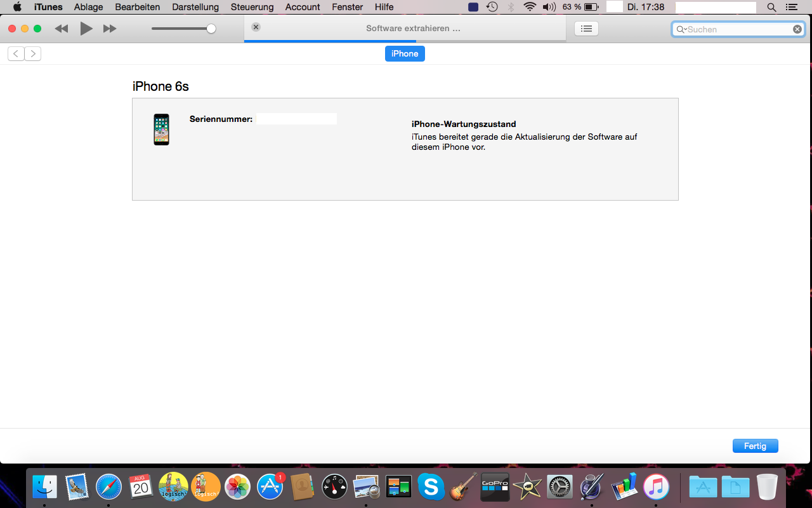
Task: Open Numbers from the Dock
Action: click(x=624, y=487)
